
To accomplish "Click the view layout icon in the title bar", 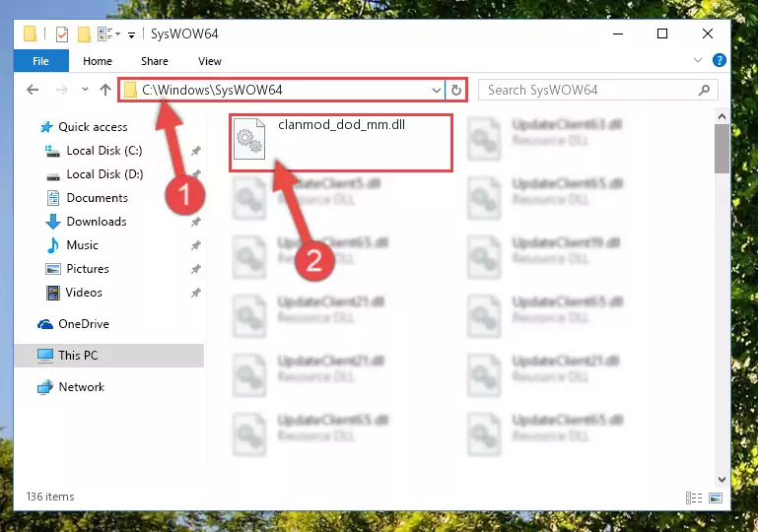I will pyautogui.click(x=108, y=34).
